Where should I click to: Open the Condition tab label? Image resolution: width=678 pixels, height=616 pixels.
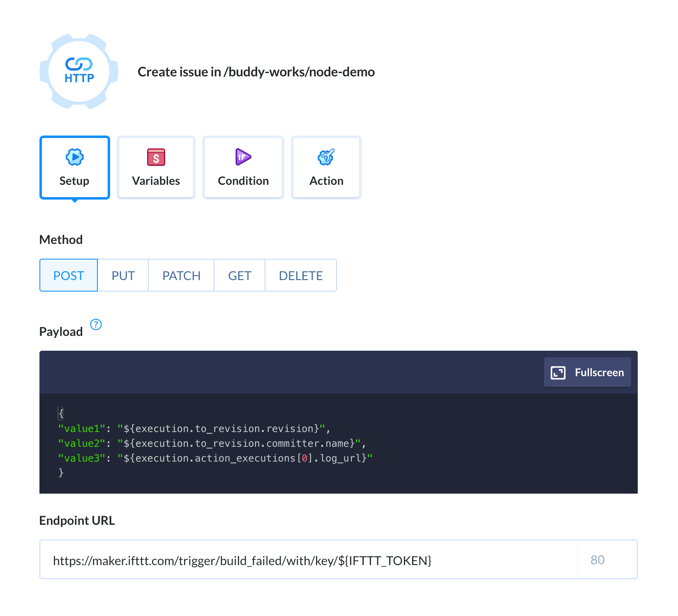pyautogui.click(x=243, y=181)
